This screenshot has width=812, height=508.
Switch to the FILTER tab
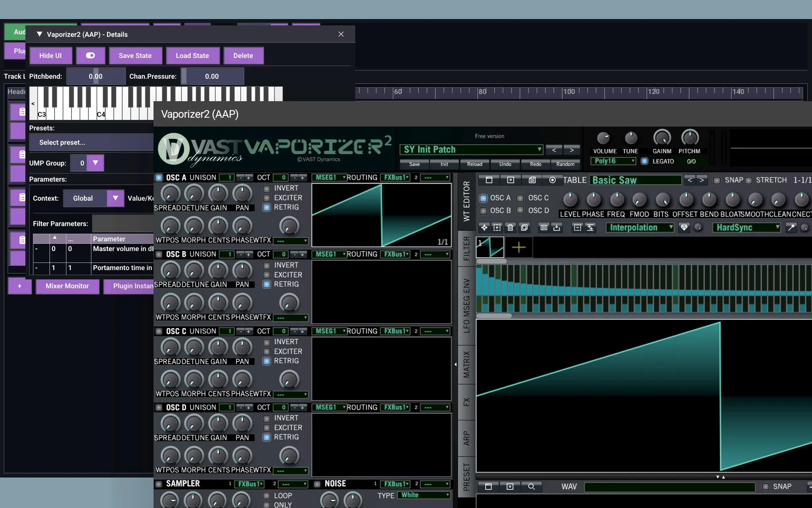click(x=466, y=248)
